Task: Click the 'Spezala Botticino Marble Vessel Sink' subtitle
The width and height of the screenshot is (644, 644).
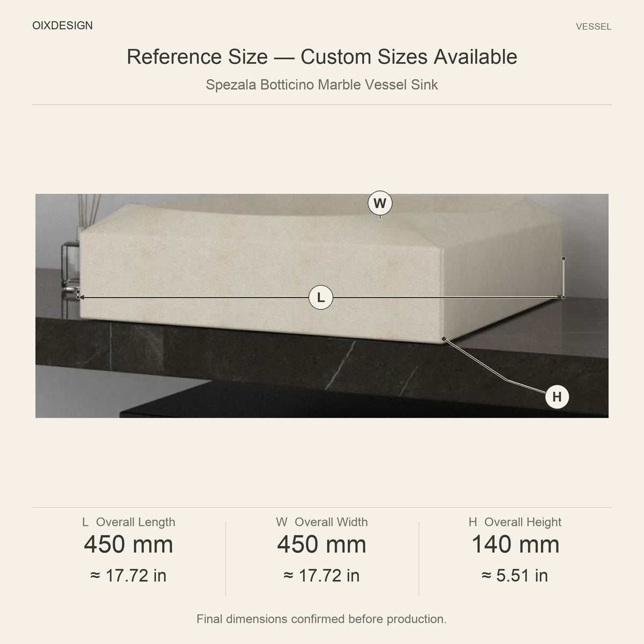Action: (322, 85)
